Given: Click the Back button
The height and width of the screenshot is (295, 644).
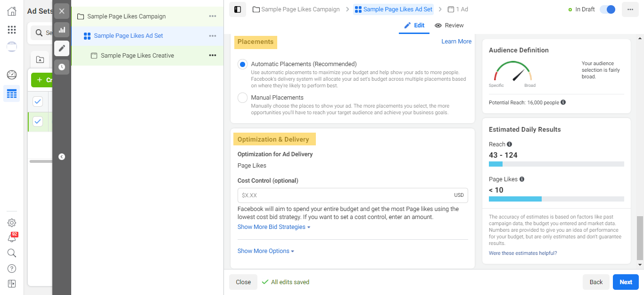Looking at the screenshot, I should pos(596,282).
